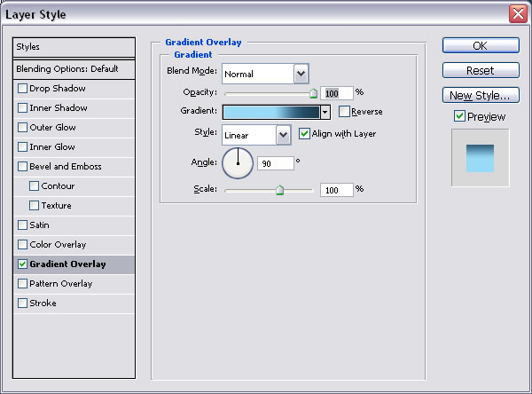Check the Texture option
532x394 pixels.
click(x=34, y=206)
